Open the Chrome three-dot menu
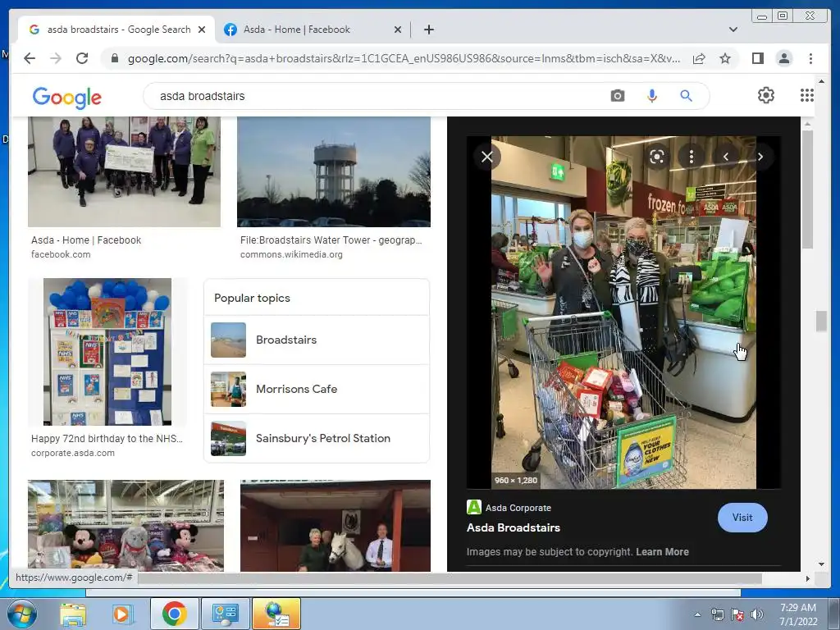This screenshot has width=840, height=630. 810,58
